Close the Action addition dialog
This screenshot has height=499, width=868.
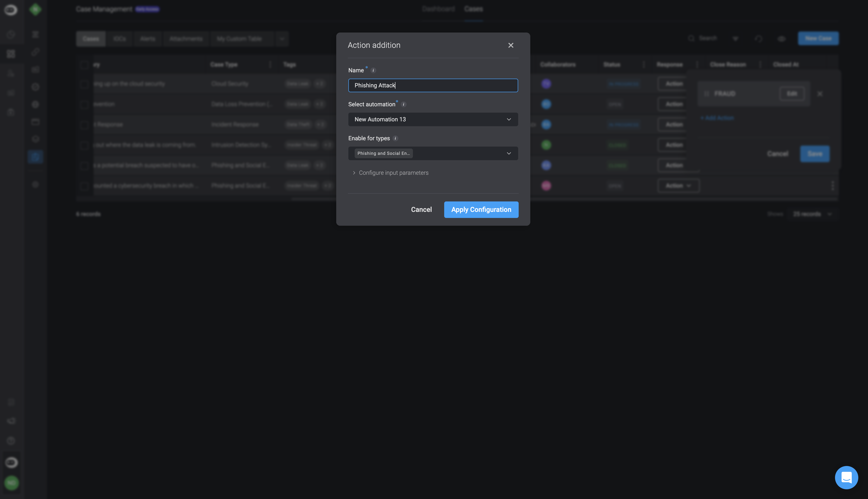(510, 45)
